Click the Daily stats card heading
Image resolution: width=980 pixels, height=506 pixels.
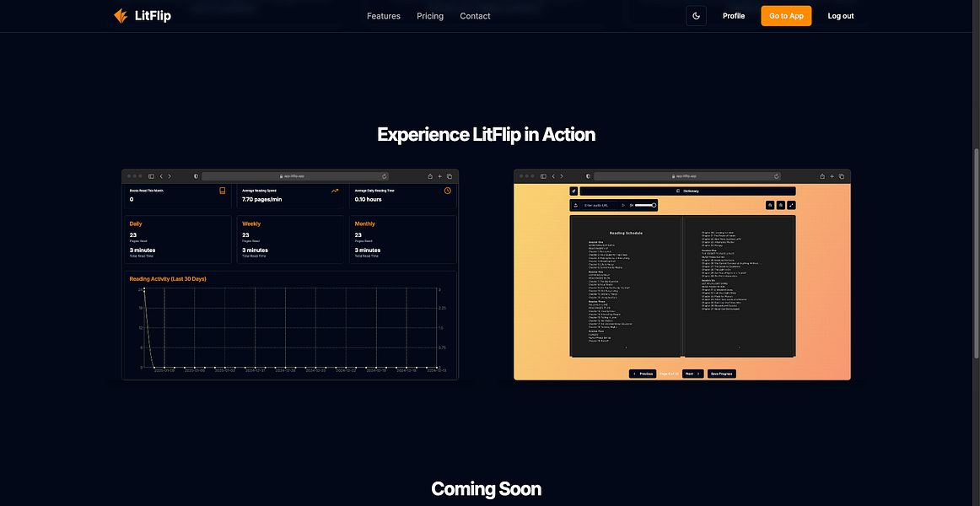coord(136,223)
